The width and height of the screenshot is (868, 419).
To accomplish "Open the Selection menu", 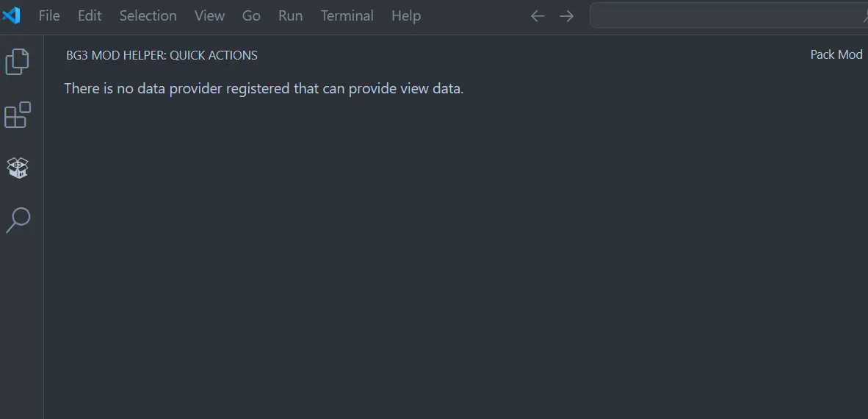I will [148, 15].
